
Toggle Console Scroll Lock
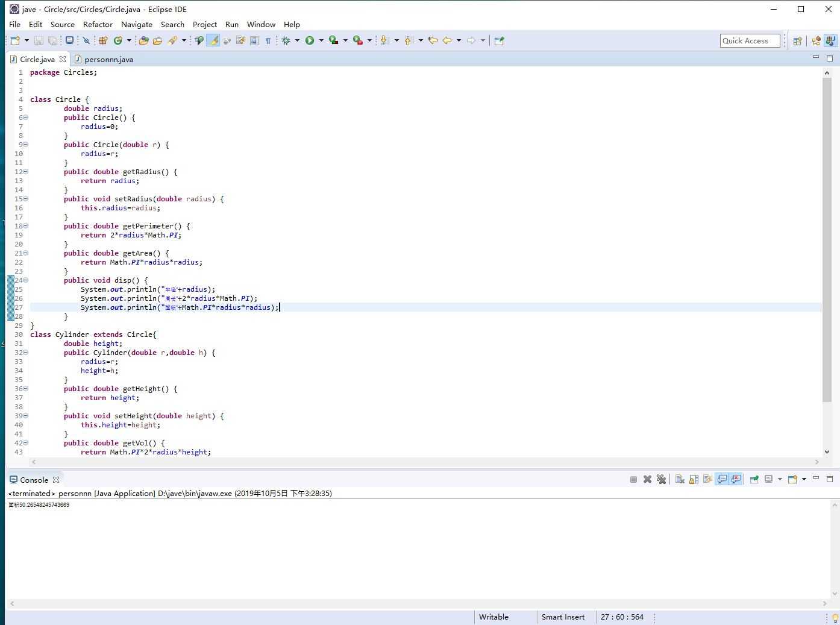694,479
